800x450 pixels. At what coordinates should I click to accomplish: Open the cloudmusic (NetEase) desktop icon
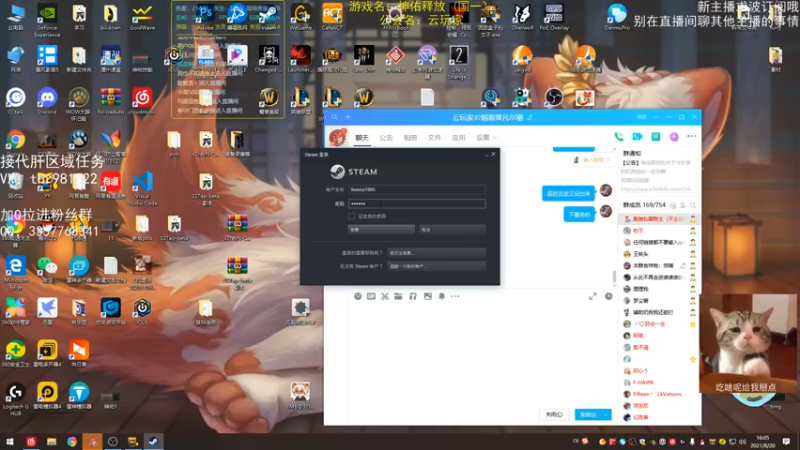tap(142, 101)
